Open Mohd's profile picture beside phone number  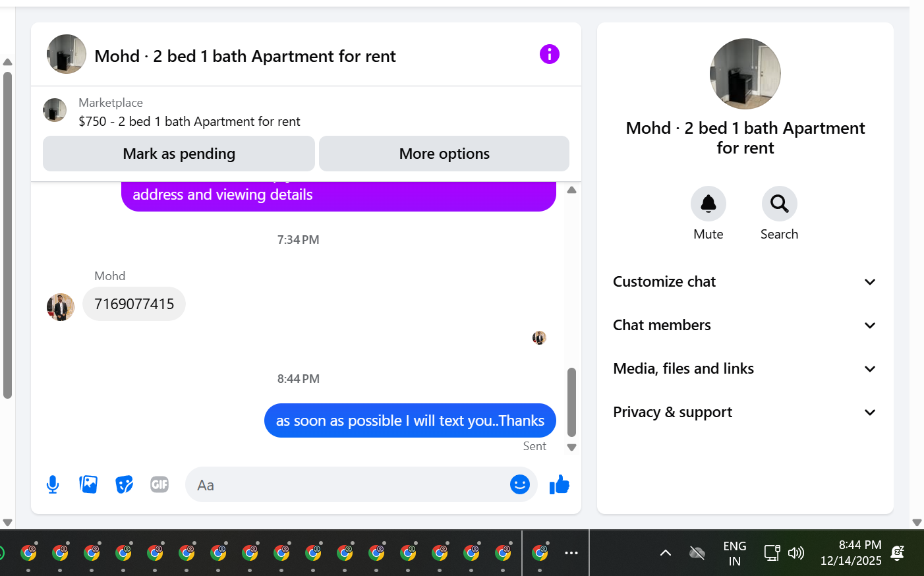tap(61, 307)
